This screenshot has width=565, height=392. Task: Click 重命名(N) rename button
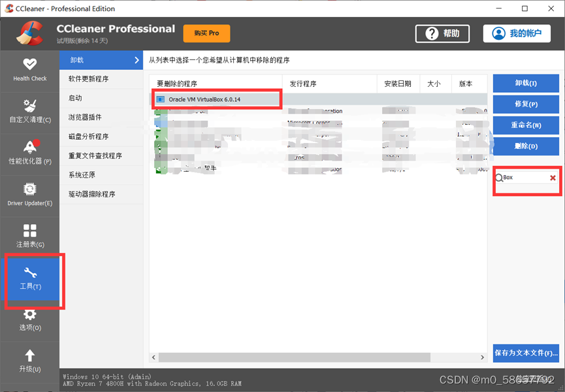point(526,125)
